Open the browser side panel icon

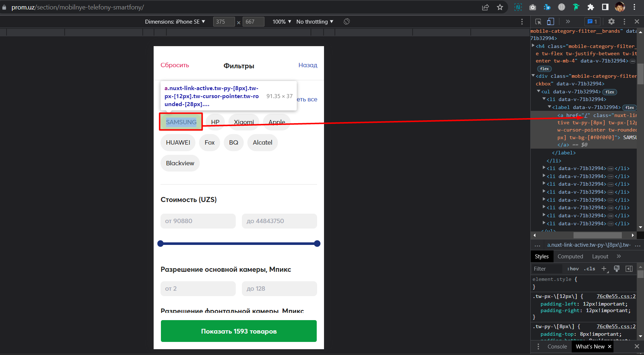(605, 7)
